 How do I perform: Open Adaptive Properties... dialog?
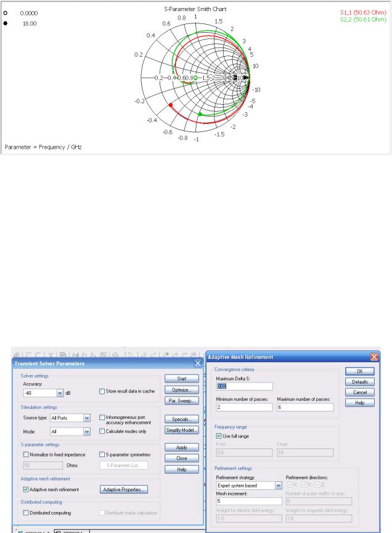tap(124, 489)
